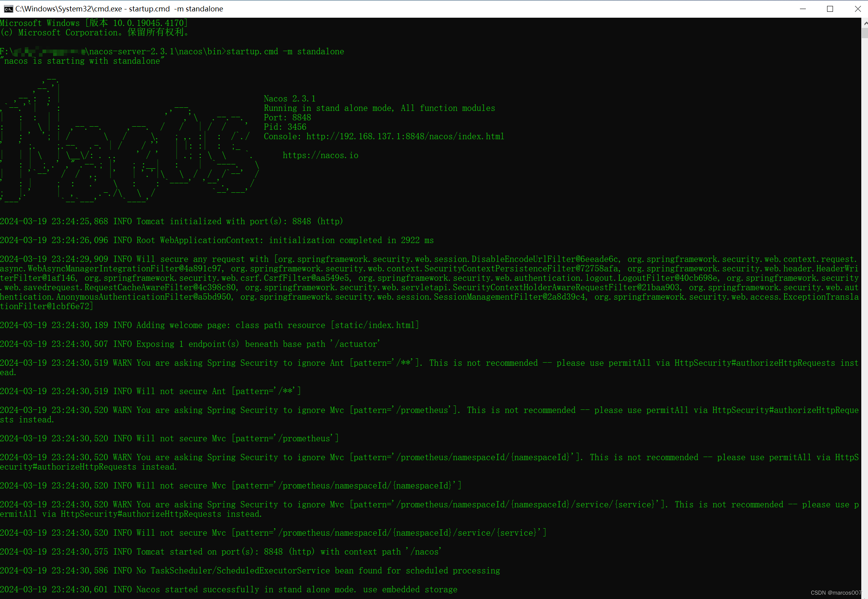The image size is (868, 599).
Task: Click the Nacos started successfully log line
Action: click(x=228, y=589)
